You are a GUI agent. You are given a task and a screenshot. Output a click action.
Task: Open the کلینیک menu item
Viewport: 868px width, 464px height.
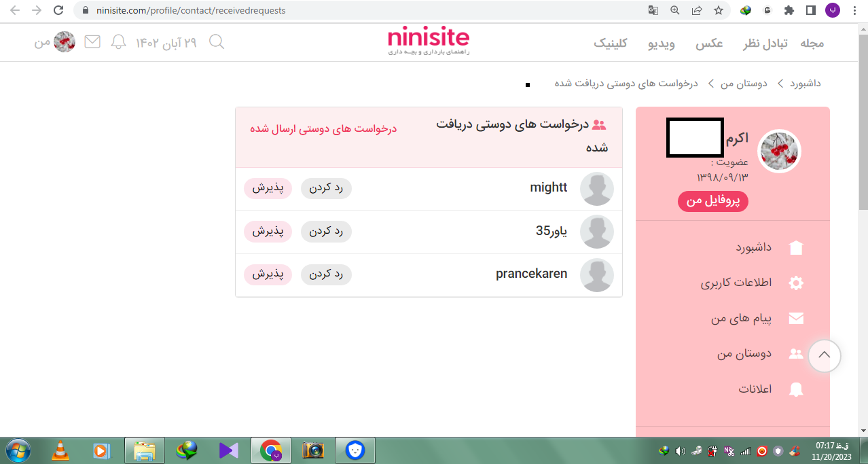click(610, 43)
